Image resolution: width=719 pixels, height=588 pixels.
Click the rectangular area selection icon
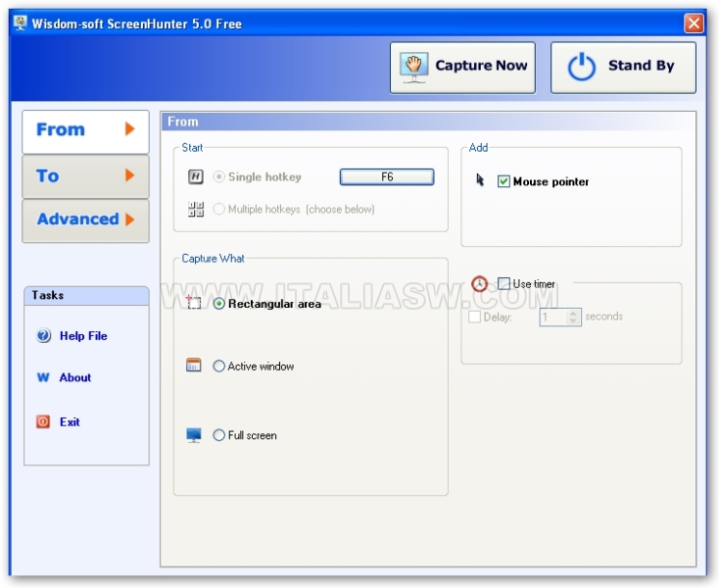pos(194,302)
